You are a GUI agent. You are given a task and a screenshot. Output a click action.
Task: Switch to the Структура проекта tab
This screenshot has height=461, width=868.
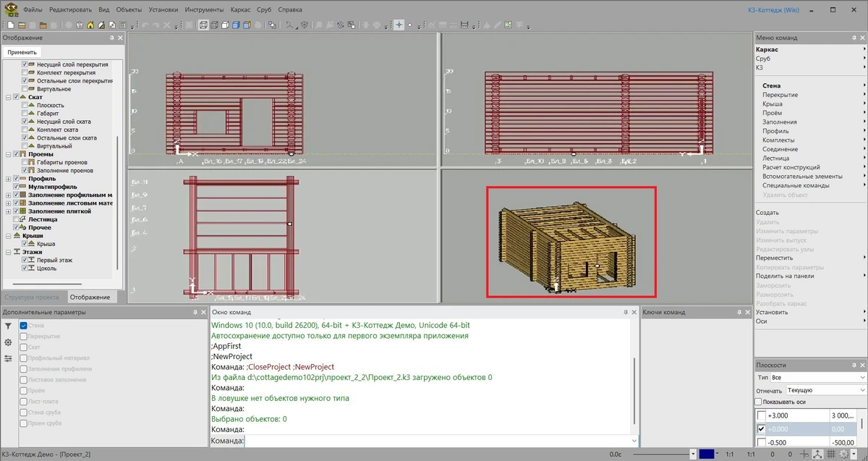[33, 297]
